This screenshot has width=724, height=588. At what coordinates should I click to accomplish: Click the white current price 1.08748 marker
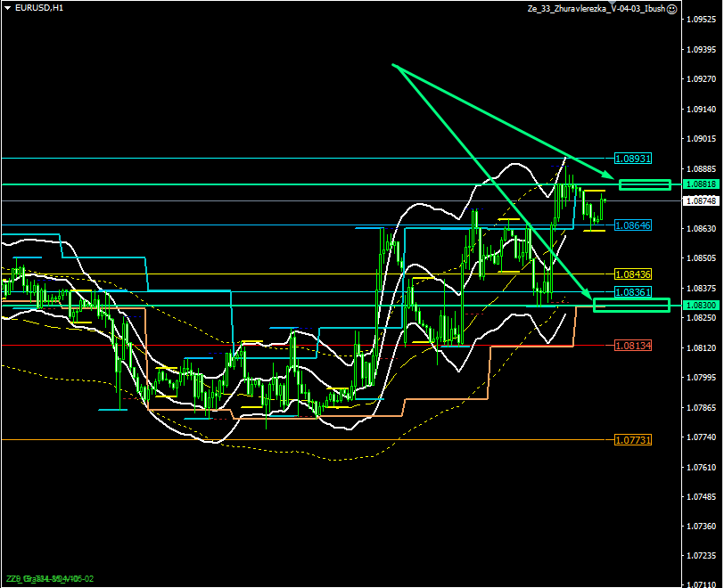click(702, 201)
